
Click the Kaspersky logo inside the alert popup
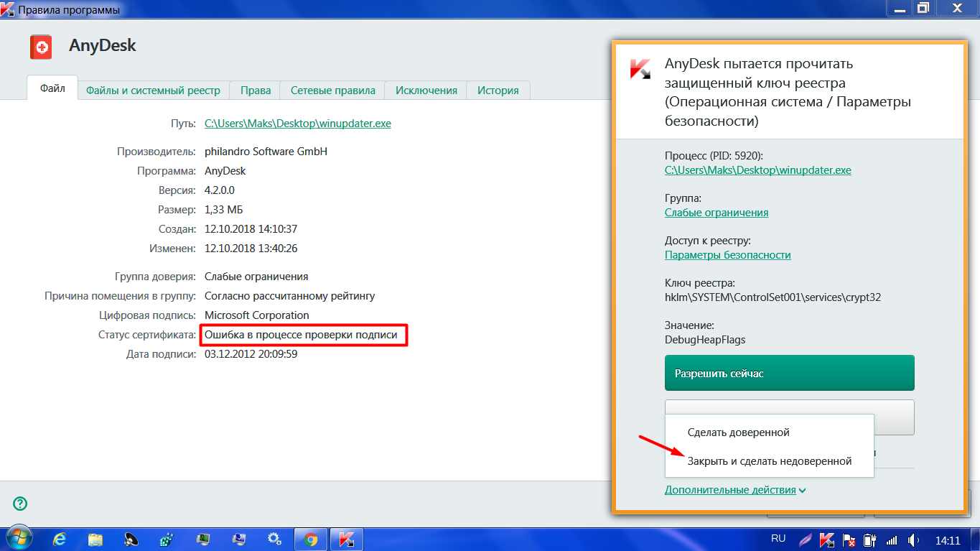(x=640, y=68)
